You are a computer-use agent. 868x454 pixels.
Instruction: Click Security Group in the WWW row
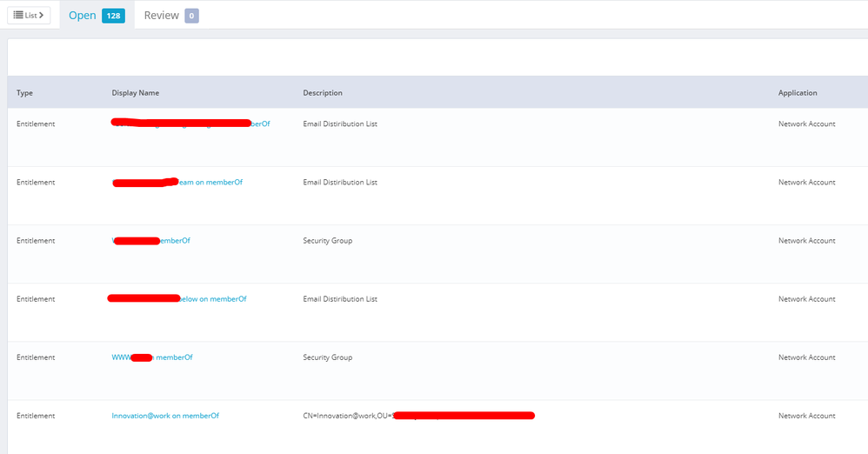click(327, 357)
